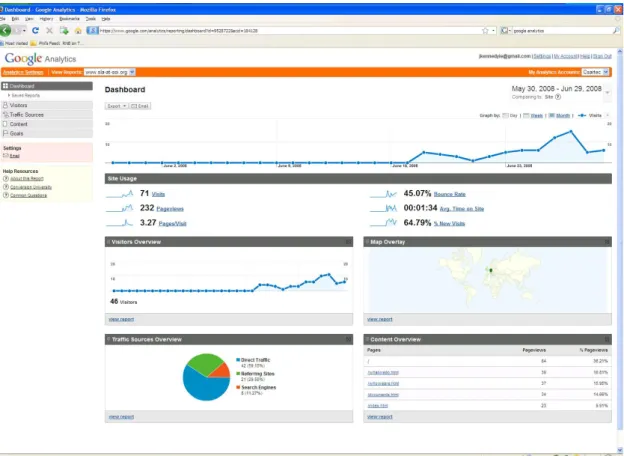624x456 pixels.
Task: Close the Map Overlay widget
Action: click(607, 242)
